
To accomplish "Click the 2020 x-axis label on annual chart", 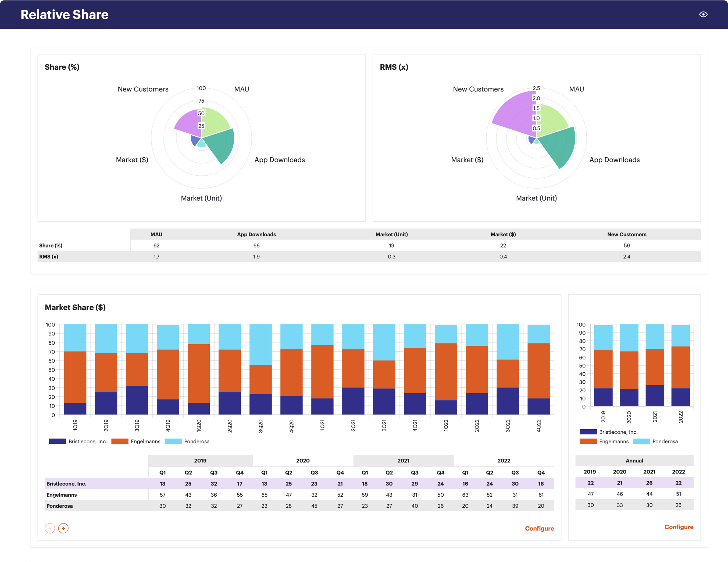I will point(629,417).
